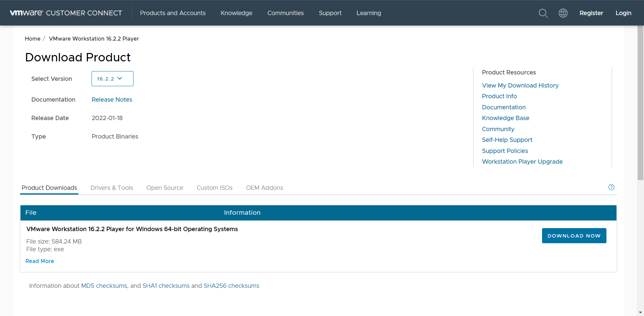Click the Register link
Screen dimensions: 644x316
coord(591,13)
